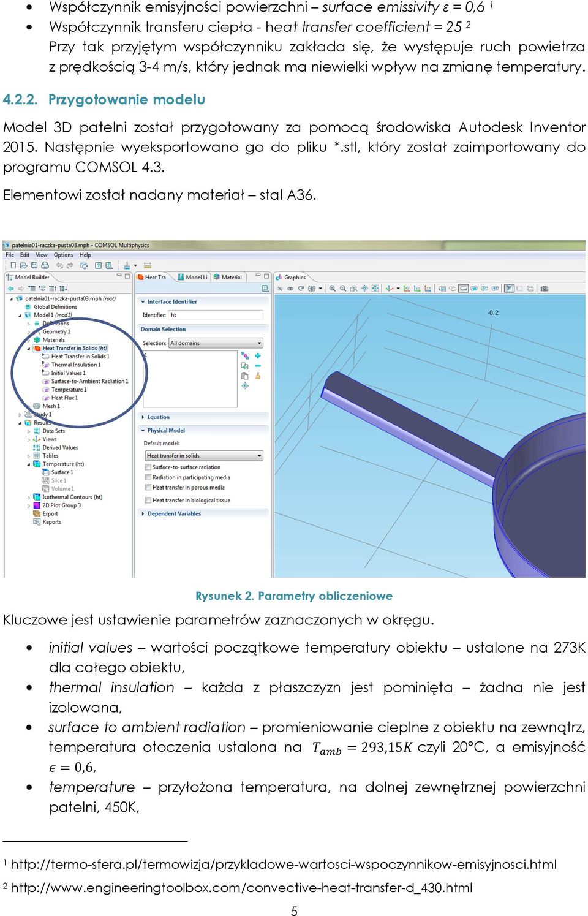Enable Heat transfer in biological tissue checkbox
This screenshot has width=588, height=916.
click(x=148, y=501)
